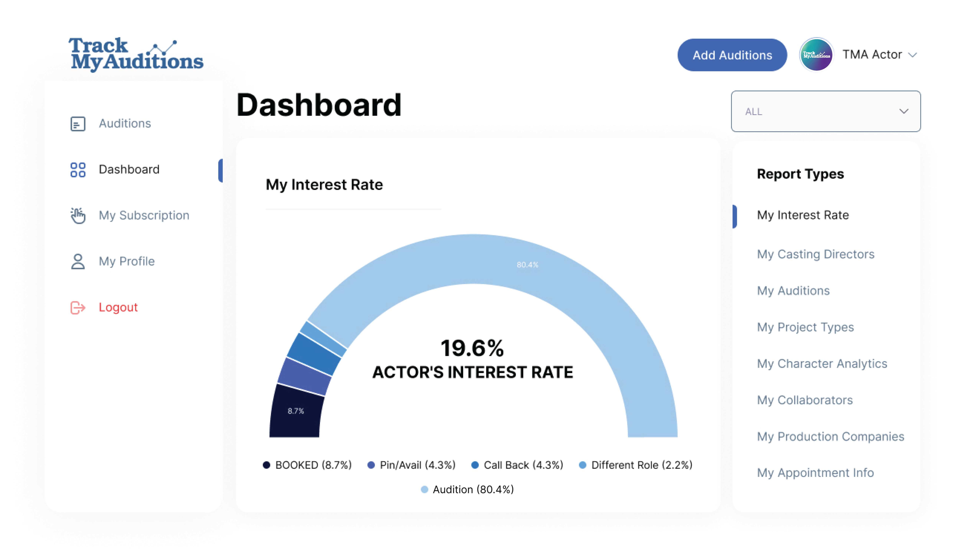Expand the TMA Actor account chevron

pyautogui.click(x=913, y=55)
